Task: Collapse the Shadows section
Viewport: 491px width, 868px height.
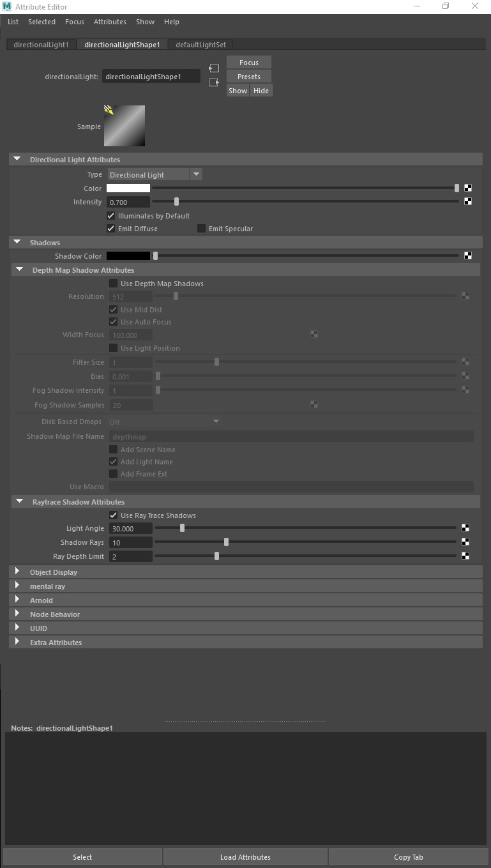Action: click(17, 242)
